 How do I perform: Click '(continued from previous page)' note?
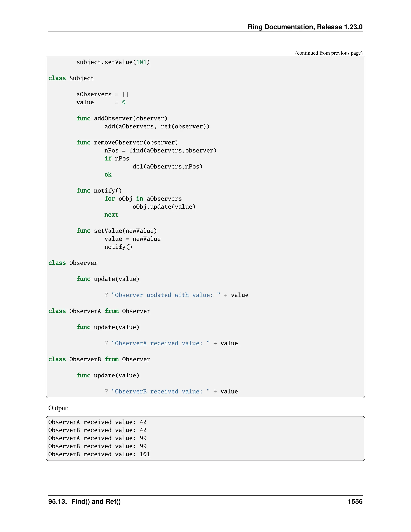pos(329,53)
